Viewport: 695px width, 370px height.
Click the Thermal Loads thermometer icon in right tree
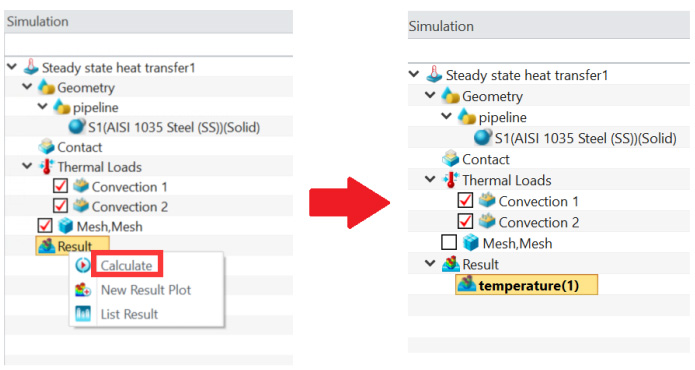click(x=451, y=180)
